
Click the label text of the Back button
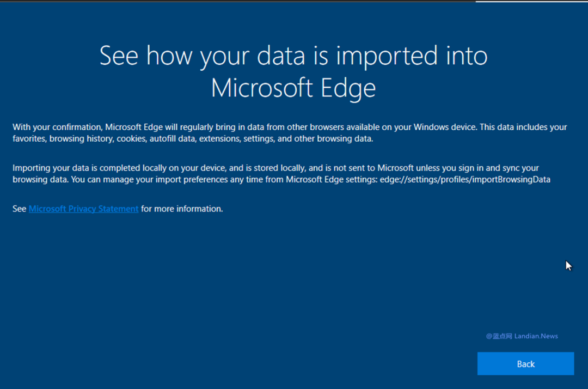click(525, 363)
